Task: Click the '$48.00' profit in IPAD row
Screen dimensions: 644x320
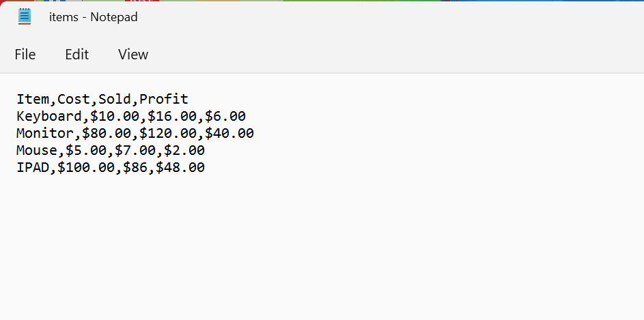Action: [x=180, y=167]
